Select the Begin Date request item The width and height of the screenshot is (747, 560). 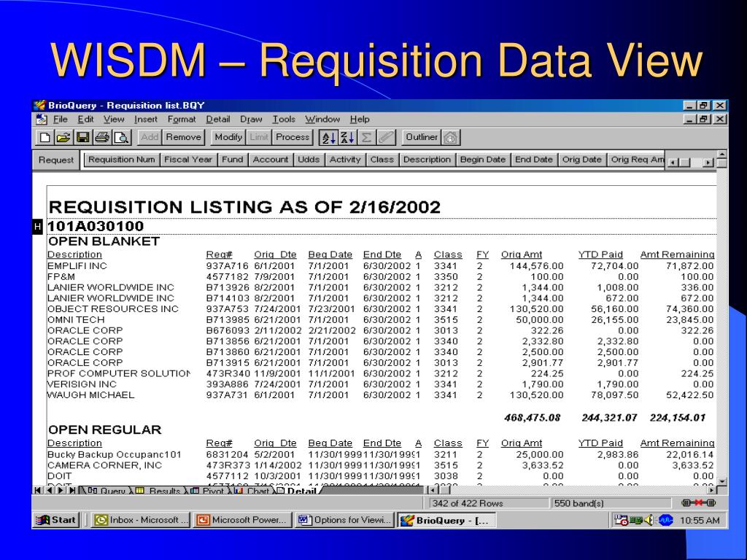(x=483, y=160)
